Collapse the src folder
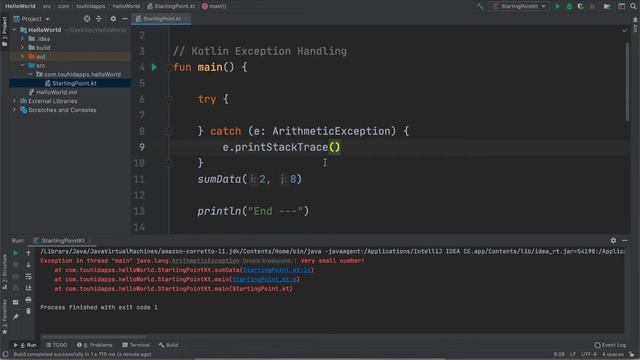This screenshot has width=640, height=360. (x=22, y=65)
